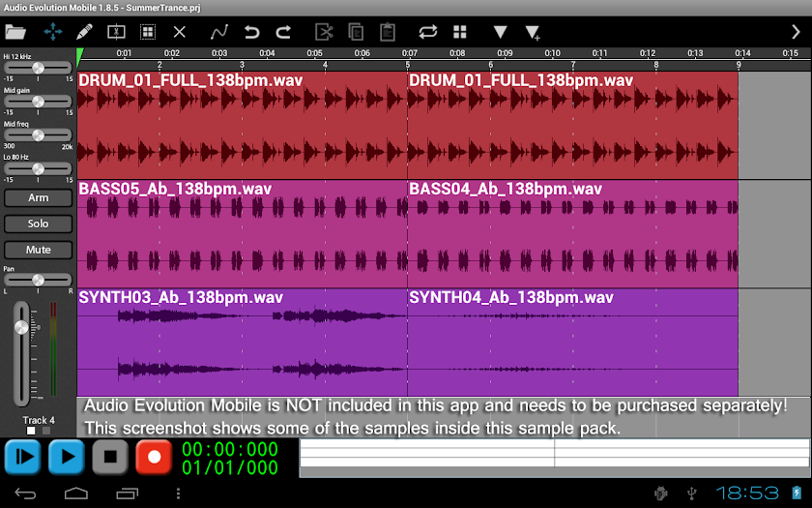Open the marker dropdown triangle
This screenshot has width=812, height=508.
click(501, 32)
